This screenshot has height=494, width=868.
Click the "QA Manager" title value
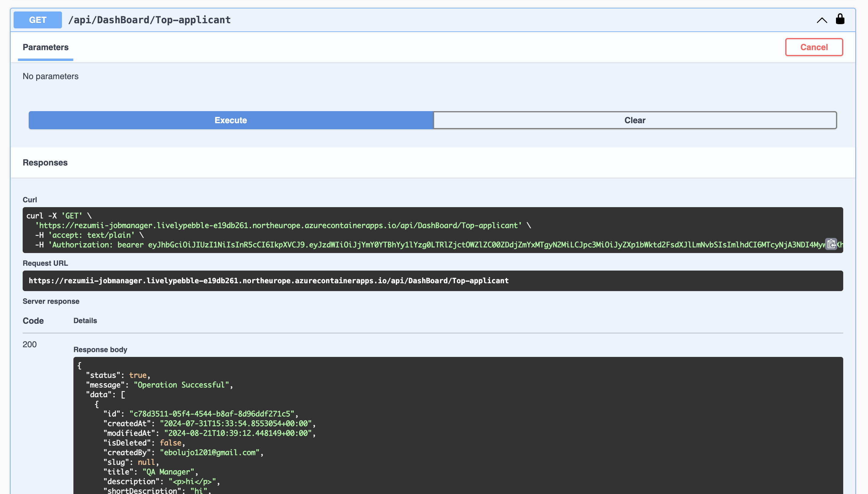168,472
